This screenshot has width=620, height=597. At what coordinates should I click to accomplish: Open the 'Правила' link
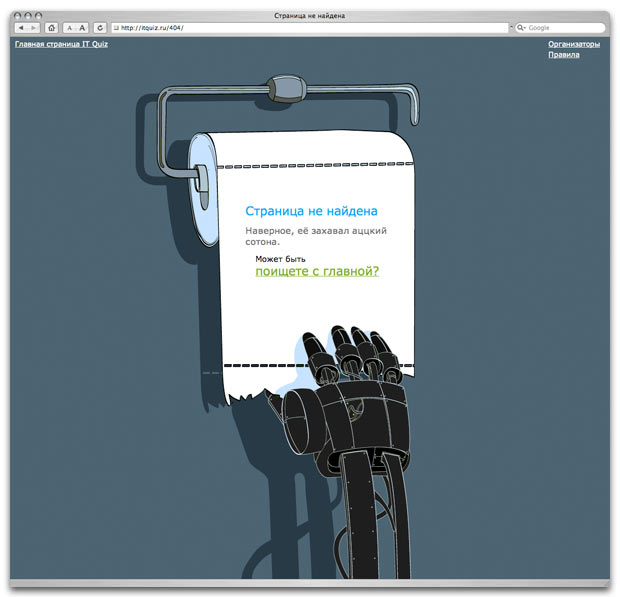click(564, 55)
